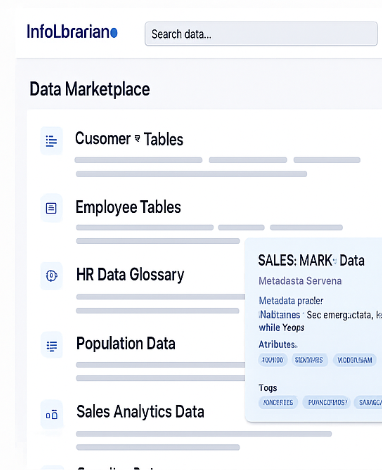382x470 pixels.
Task: Click the SALES: MARK Data popup title
Action: coord(311,260)
